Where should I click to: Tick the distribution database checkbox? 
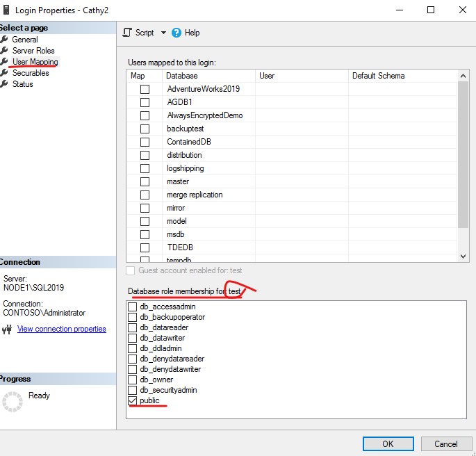point(145,155)
